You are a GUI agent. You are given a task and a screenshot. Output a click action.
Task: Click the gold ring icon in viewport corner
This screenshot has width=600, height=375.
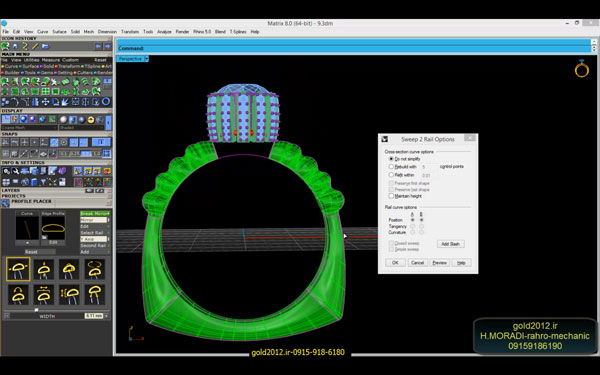581,69
